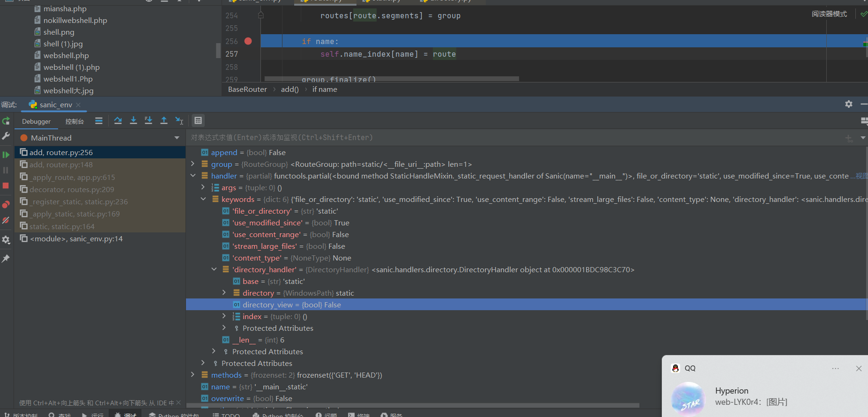Toggle reader mode (阅读器模式)
Screen dimensions: 868x417
(829, 14)
